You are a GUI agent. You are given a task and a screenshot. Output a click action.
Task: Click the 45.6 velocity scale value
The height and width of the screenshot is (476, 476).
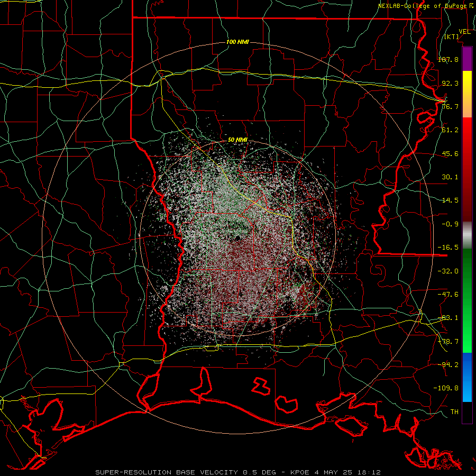(450, 153)
